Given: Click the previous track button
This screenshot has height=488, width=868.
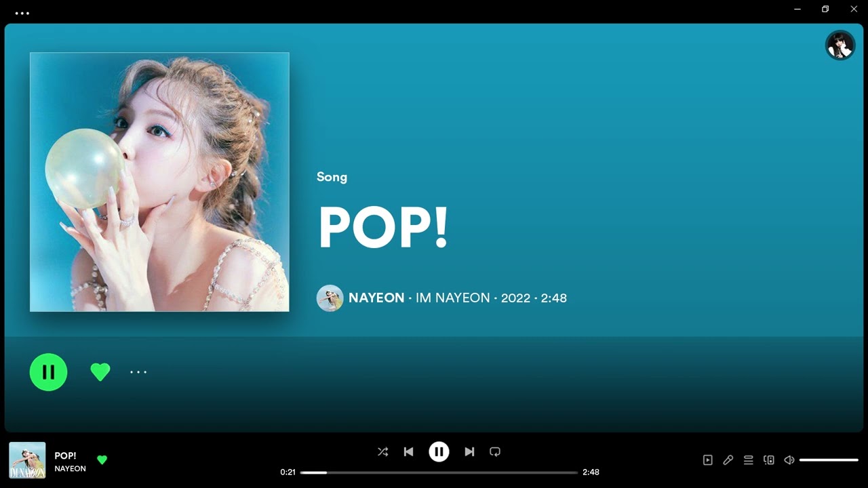Looking at the screenshot, I should tap(408, 451).
